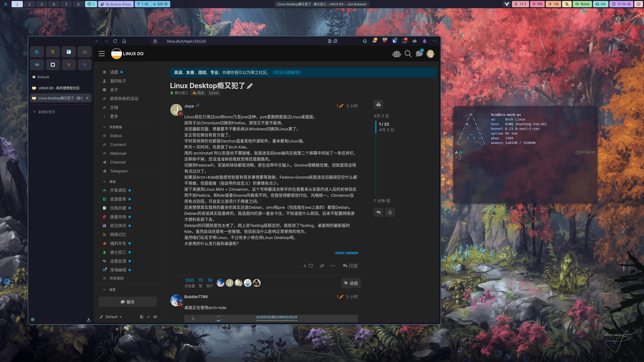The width and height of the screenshot is (644, 362).
Task: Open the forum search magnifier
Action: pos(408,54)
